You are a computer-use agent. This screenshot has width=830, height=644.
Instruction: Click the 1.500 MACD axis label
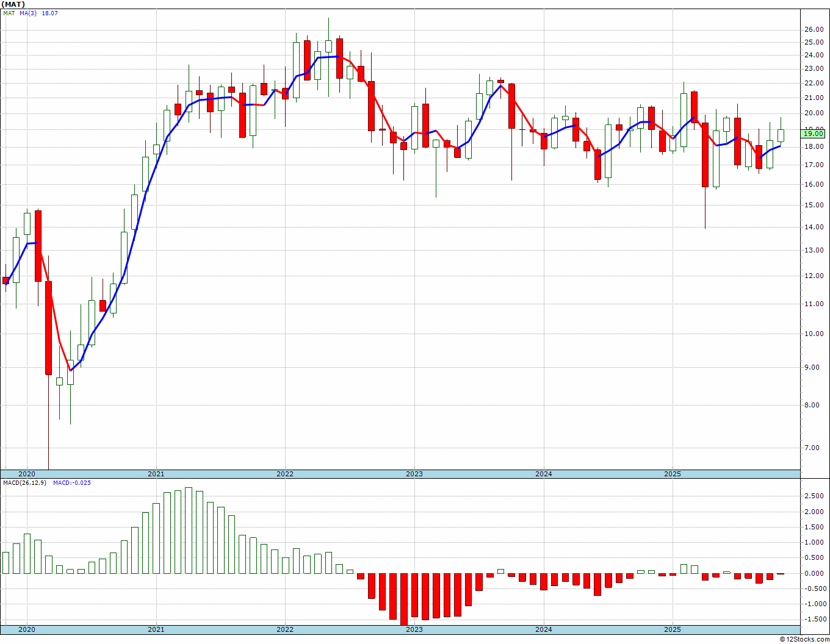[x=814, y=527]
